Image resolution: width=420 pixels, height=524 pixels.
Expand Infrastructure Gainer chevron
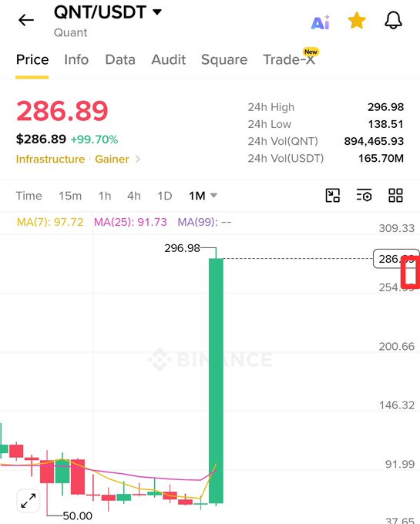tap(138, 159)
